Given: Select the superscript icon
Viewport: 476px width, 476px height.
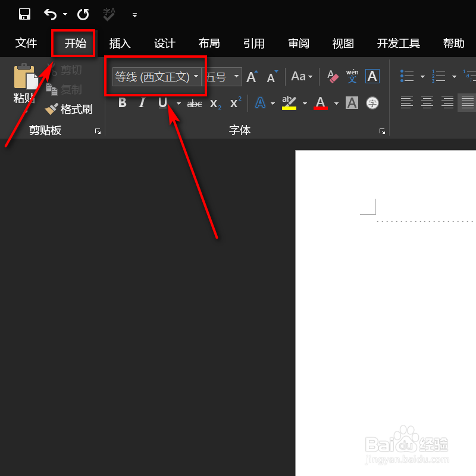Looking at the screenshot, I should pos(234,102).
